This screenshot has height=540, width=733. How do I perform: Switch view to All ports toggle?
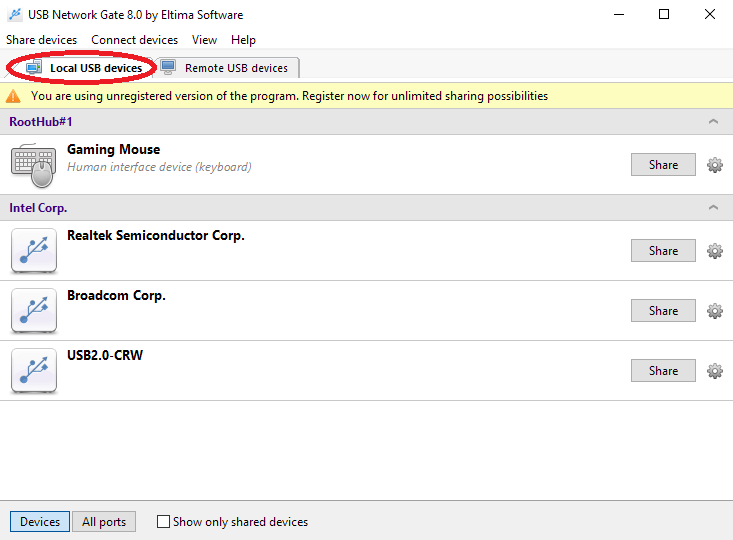coord(104,521)
